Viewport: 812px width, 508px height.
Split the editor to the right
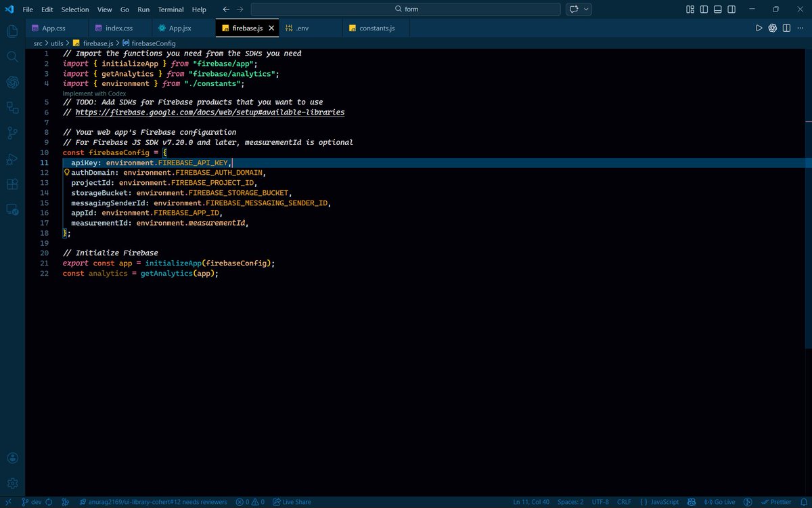pyautogui.click(x=786, y=28)
